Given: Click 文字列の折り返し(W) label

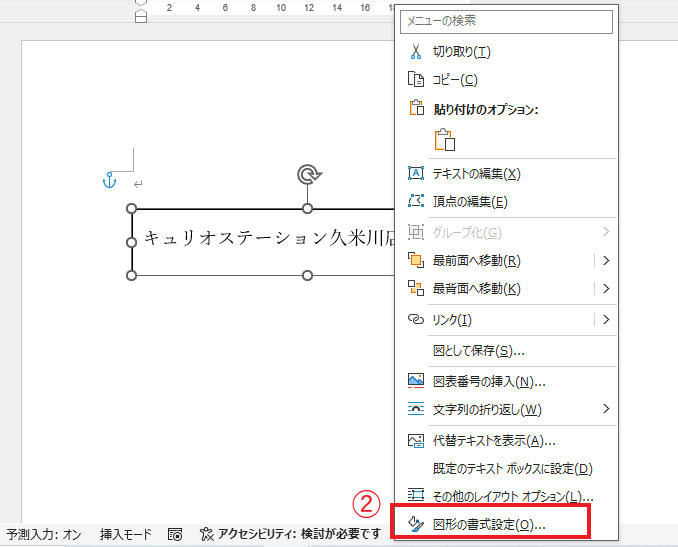Looking at the screenshot, I should [487, 409].
